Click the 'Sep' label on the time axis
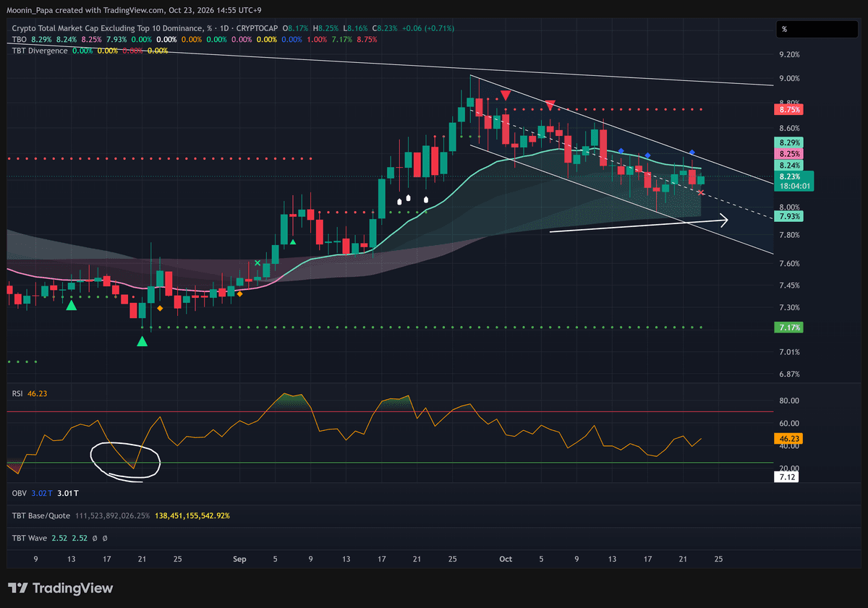868x608 pixels. point(240,559)
